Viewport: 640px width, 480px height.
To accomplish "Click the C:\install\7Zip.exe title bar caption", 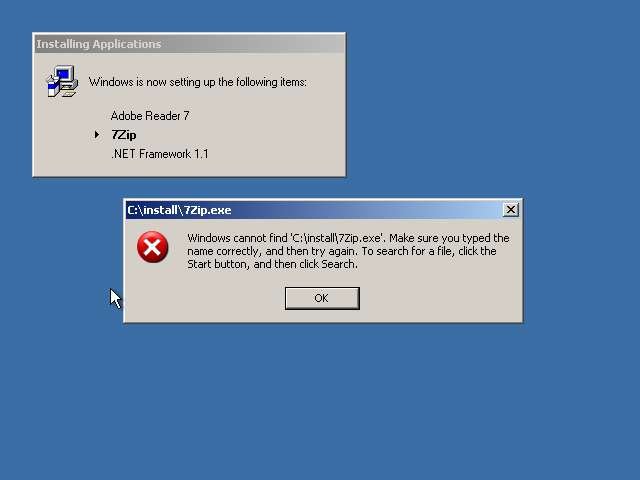I will point(179,210).
